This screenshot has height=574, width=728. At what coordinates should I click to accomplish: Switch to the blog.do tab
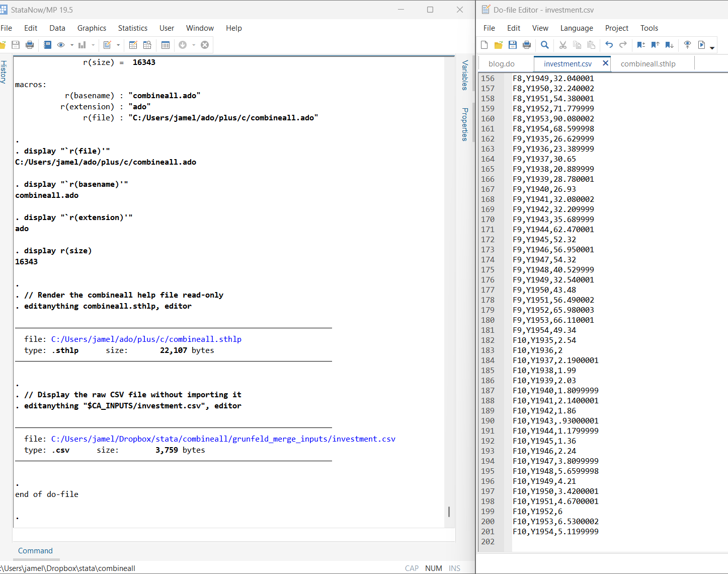pyautogui.click(x=502, y=64)
